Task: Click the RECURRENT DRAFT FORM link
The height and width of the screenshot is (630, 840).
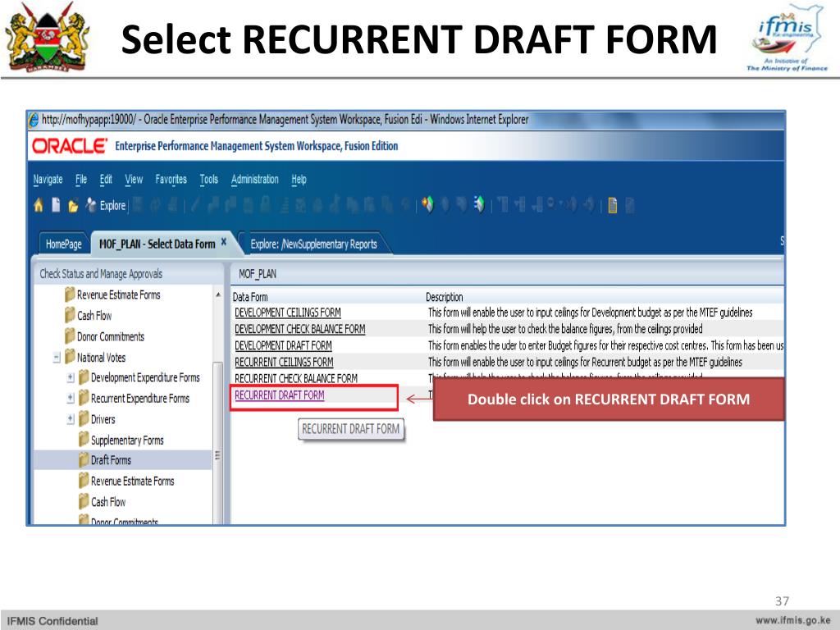Action: coord(280,395)
